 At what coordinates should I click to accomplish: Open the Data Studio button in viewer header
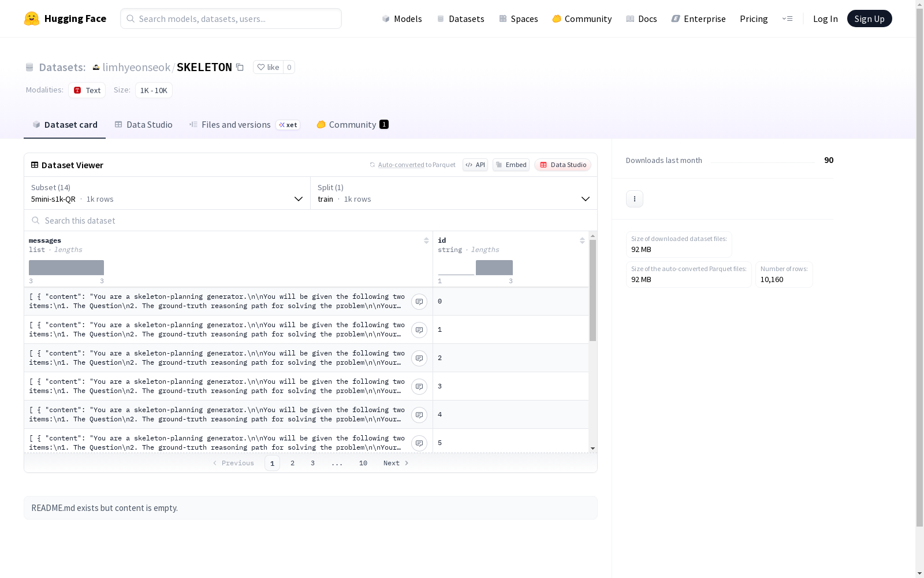pyautogui.click(x=562, y=165)
